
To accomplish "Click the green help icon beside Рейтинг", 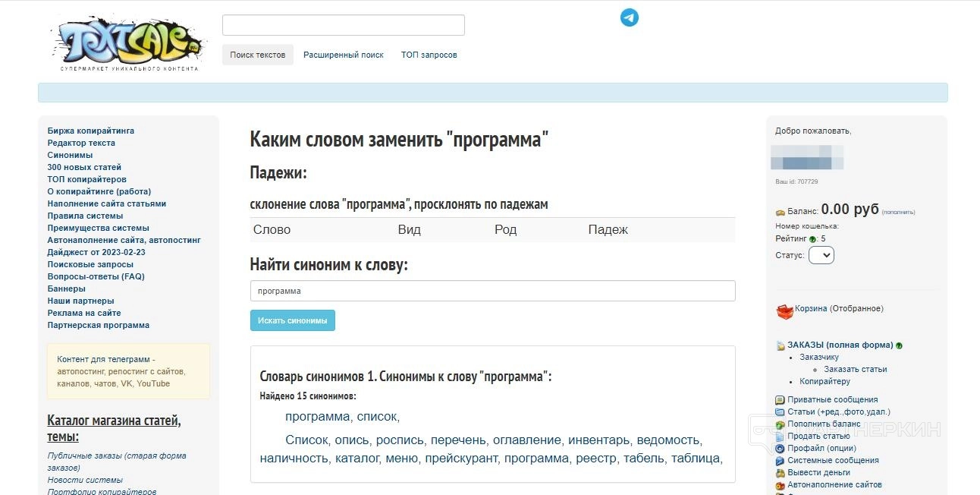I will click(813, 239).
